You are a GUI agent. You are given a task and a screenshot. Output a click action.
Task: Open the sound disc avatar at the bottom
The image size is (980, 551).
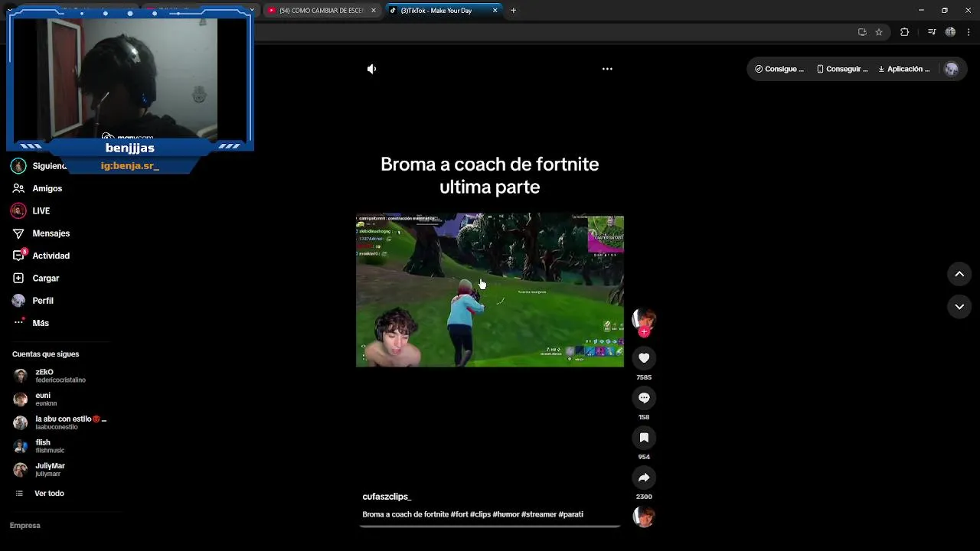[x=644, y=517]
